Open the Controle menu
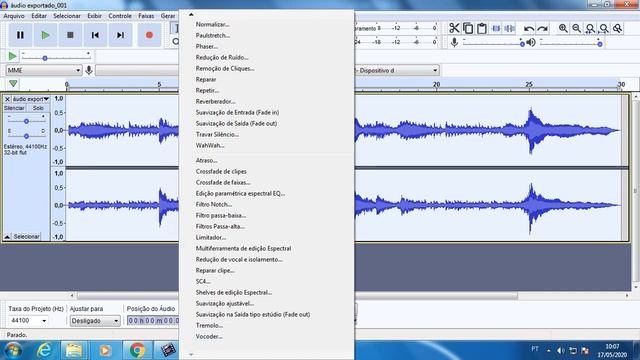Image resolution: width=640 pixels, height=360 pixels. click(120, 16)
